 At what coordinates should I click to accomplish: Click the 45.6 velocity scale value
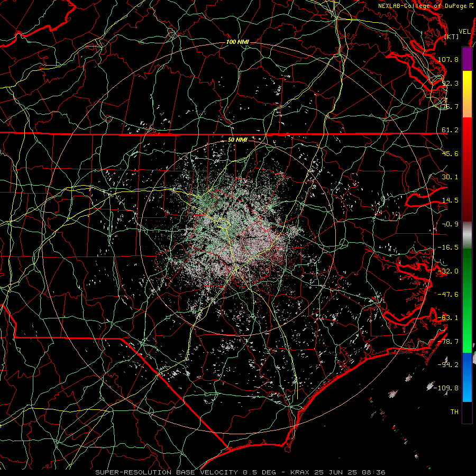click(450, 153)
